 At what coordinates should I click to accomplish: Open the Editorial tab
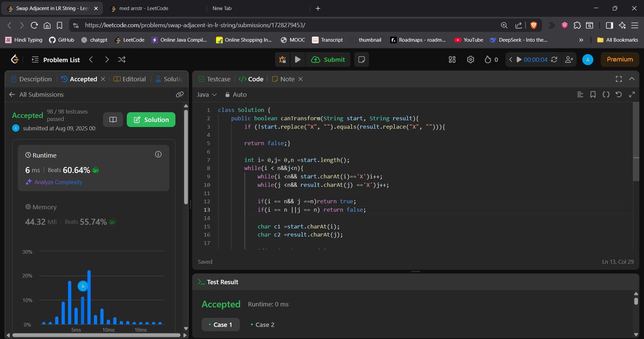click(x=130, y=79)
